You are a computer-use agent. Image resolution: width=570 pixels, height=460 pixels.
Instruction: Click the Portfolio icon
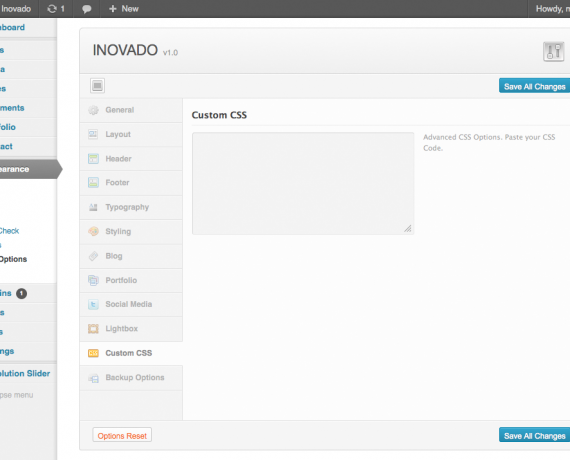point(93,280)
